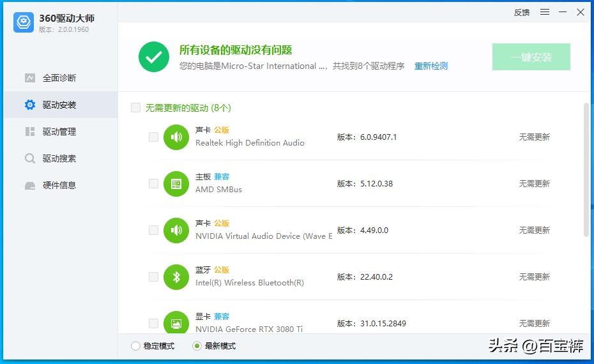Open the 反馈 feedback link

point(522,13)
